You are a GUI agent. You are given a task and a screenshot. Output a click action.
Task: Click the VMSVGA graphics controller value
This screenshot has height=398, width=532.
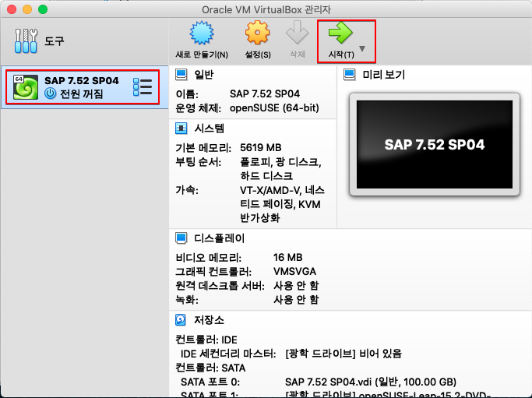click(294, 272)
